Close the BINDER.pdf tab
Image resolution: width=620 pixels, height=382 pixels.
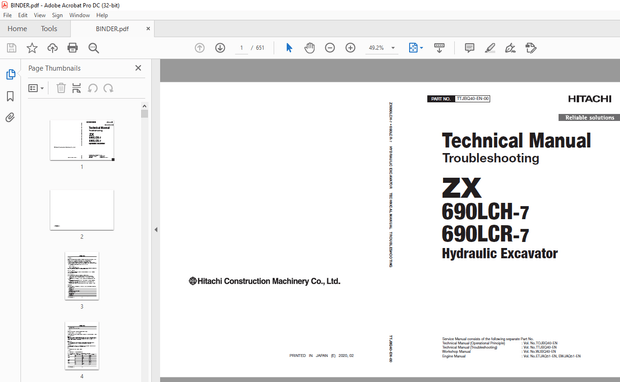point(148,28)
